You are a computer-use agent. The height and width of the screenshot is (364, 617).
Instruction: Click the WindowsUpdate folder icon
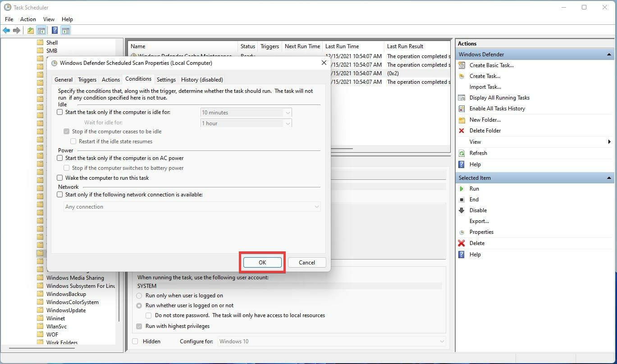coord(40,310)
